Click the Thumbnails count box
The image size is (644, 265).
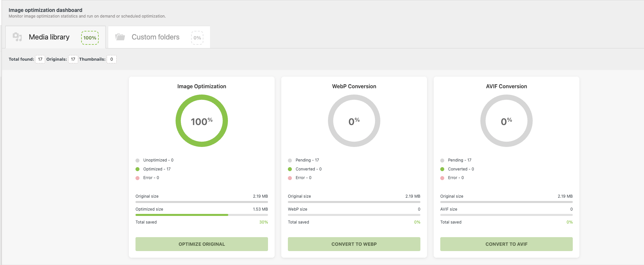point(112,59)
